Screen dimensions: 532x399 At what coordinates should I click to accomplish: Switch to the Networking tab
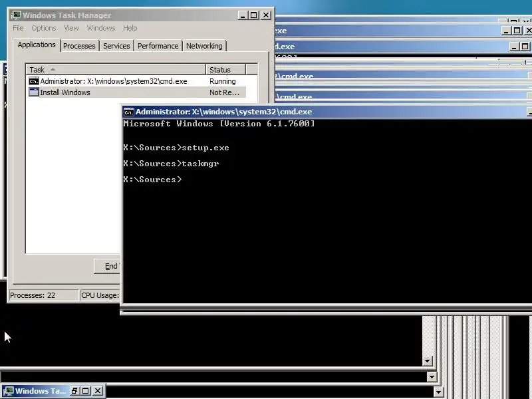coord(204,46)
